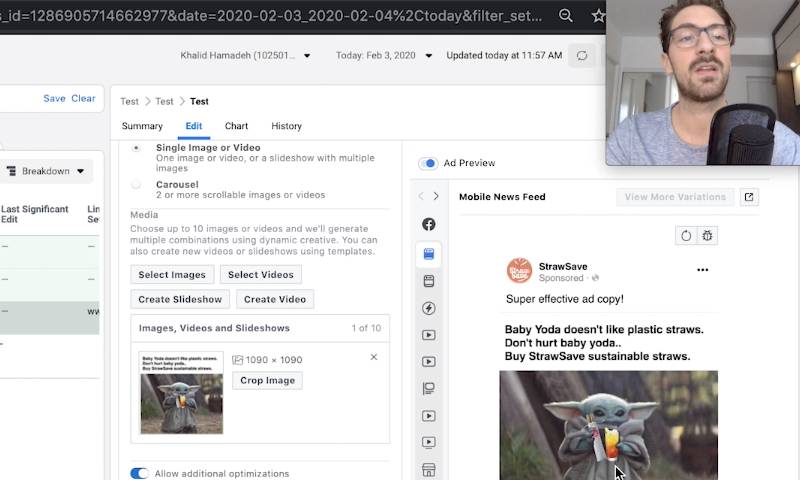Select the highlighted Mobile News Feed placement icon
The height and width of the screenshot is (480, 800).
[x=429, y=254]
